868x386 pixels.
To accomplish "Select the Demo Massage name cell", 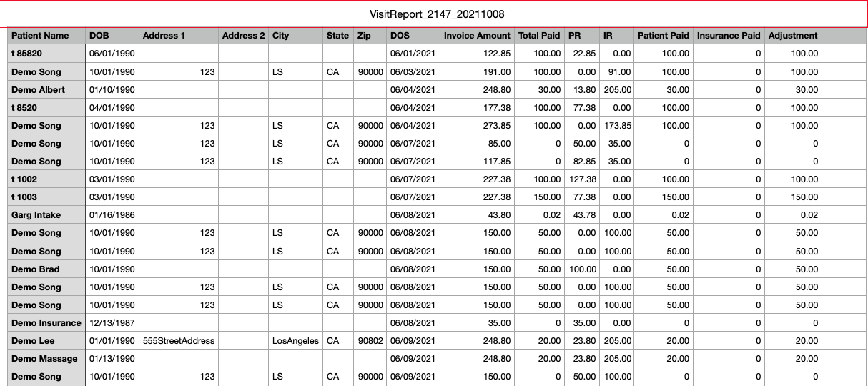I will point(46,358).
